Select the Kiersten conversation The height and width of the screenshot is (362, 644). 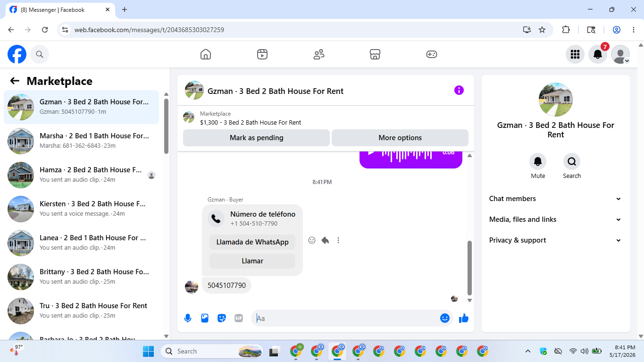click(82, 209)
